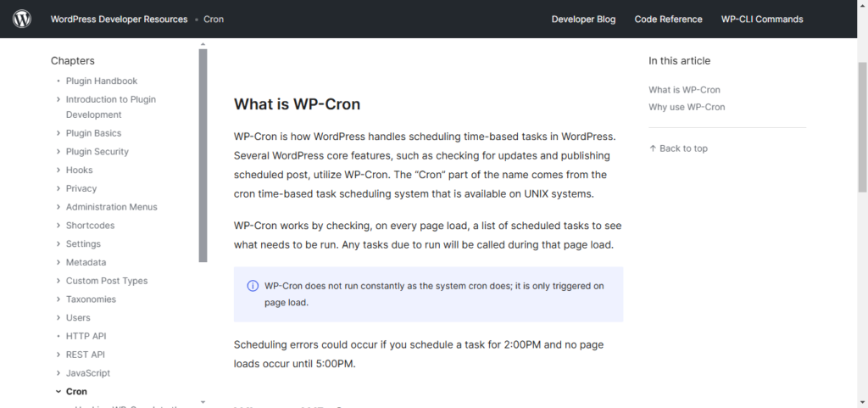
Task: Open the WP-CLI Commands menu item
Action: [x=762, y=20]
